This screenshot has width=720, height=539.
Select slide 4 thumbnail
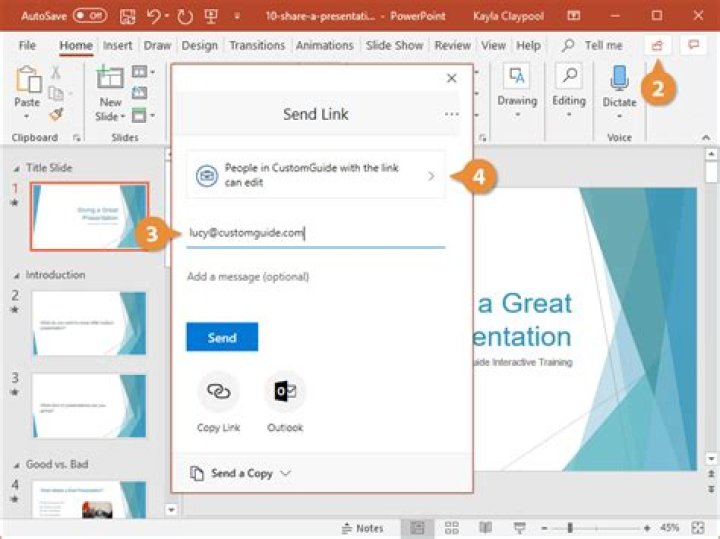point(90,500)
